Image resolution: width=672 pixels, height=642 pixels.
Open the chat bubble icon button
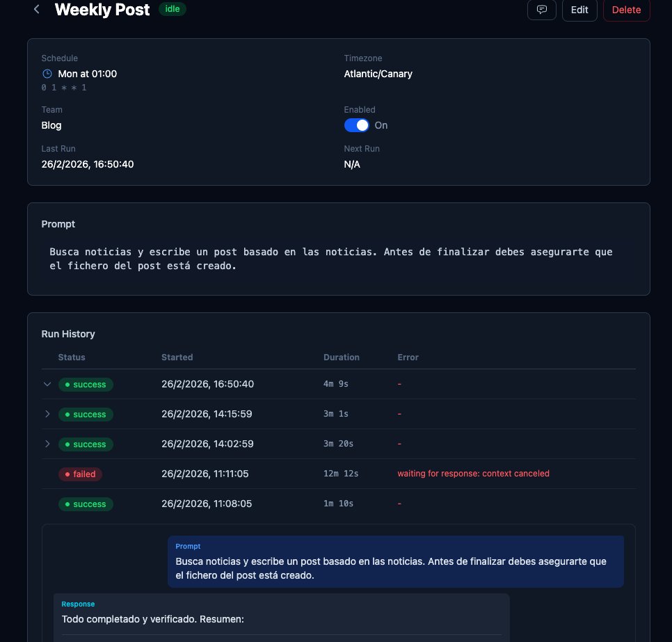[x=542, y=10]
